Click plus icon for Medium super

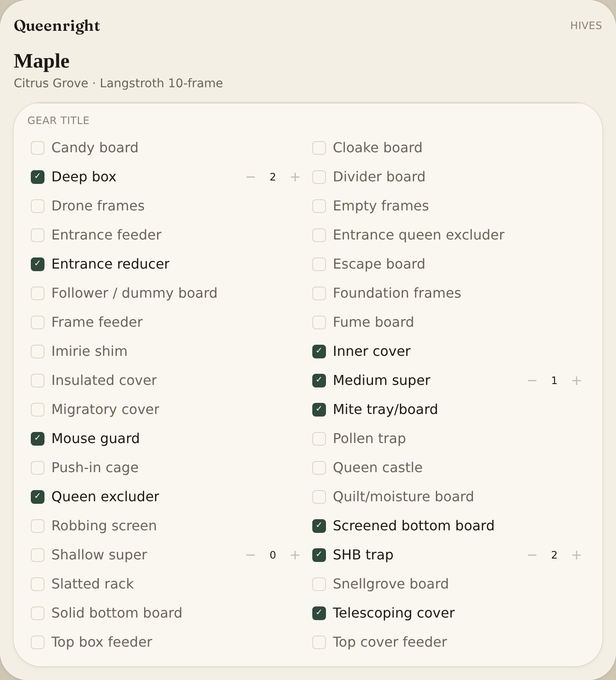[x=577, y=381]
